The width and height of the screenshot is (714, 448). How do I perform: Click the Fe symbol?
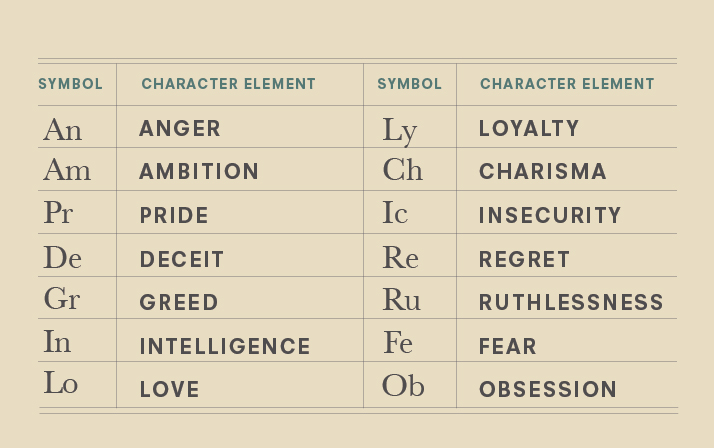[x=398, y=343]
